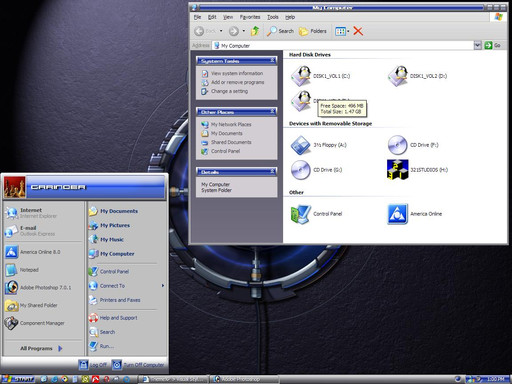This screenshot has width=512, height=384.
Task: Toggle the Folders pane button
Action: [313, 31]
